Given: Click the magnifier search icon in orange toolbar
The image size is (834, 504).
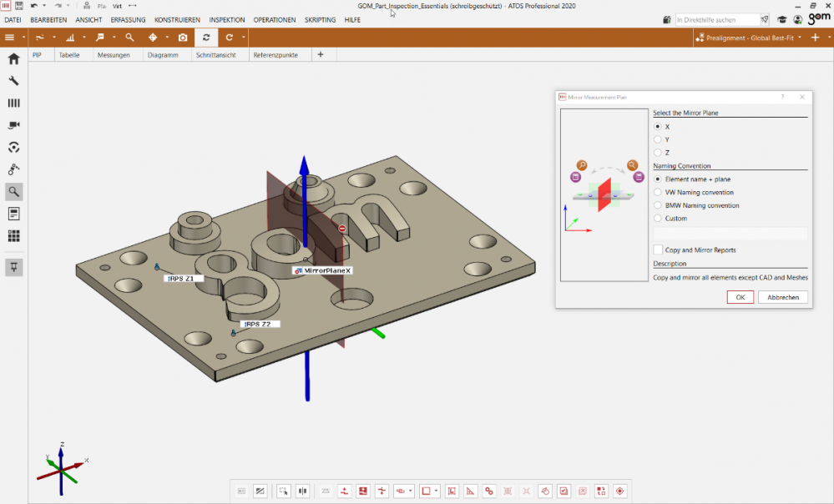Looking at the screenshot, I should point(129,38).
